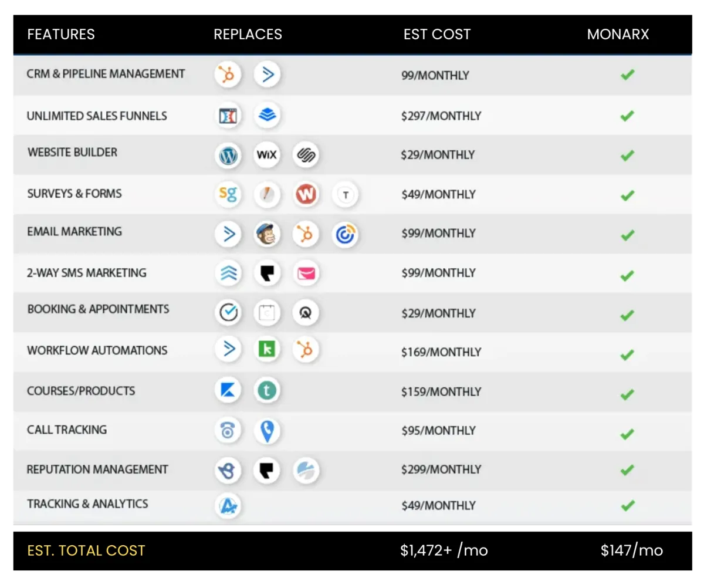Click the MONARX column header
Screen dimensions: 704x588
click(618, 34)
